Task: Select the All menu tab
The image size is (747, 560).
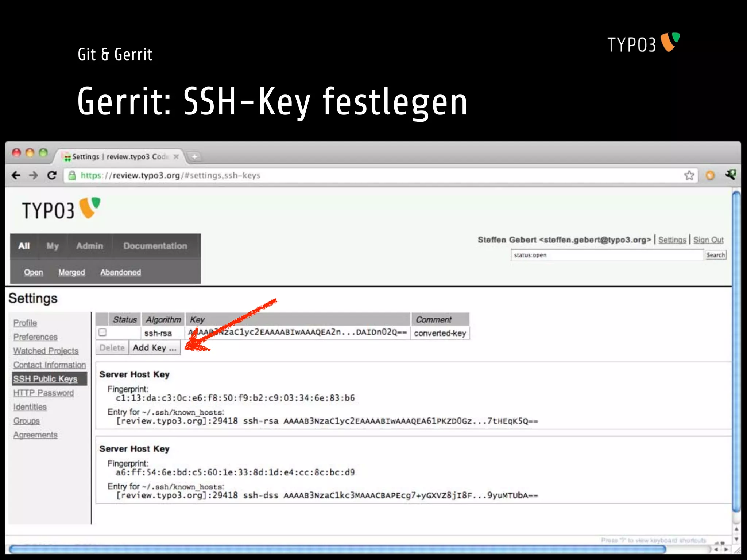Action: point(24,246)
